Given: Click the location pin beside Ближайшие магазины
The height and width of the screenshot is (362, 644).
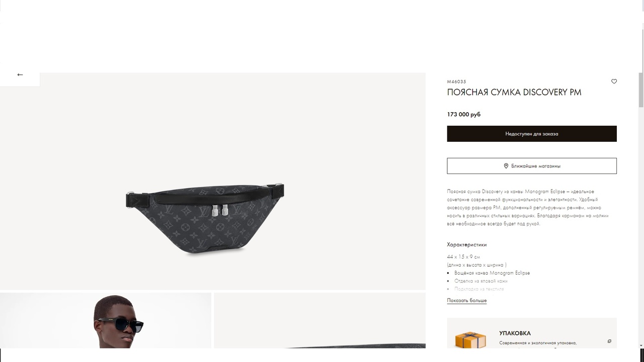Looking at the screenshot, I should 506,166.
